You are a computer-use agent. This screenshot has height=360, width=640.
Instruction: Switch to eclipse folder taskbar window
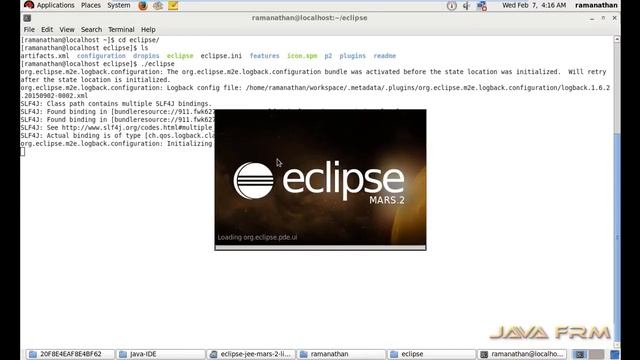click(432, 354)
